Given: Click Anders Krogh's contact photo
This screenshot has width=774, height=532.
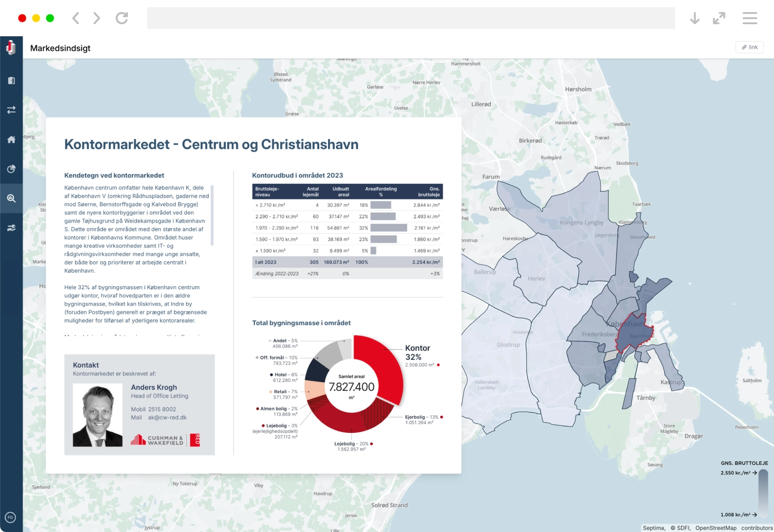Looking at the screenshot, I should (98, 415).
